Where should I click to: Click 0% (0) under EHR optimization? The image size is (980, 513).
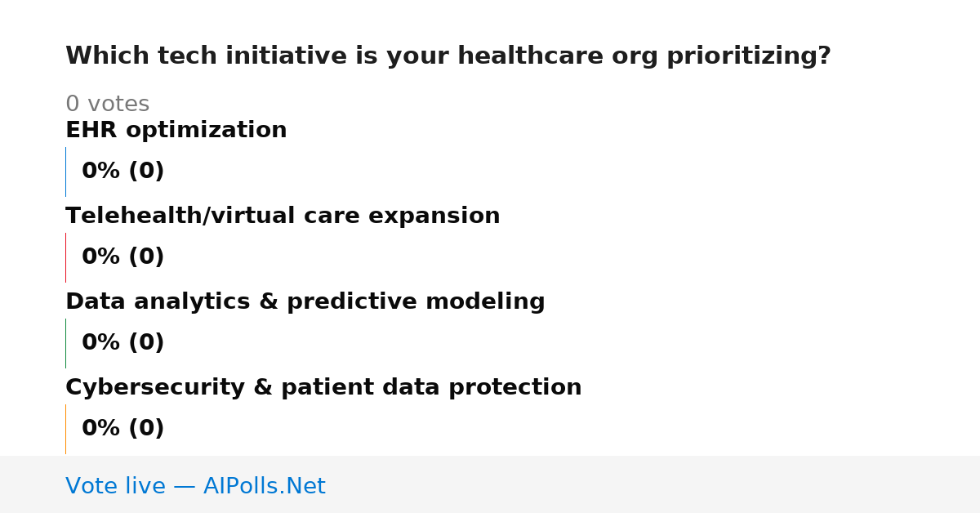tap(123, 172)
